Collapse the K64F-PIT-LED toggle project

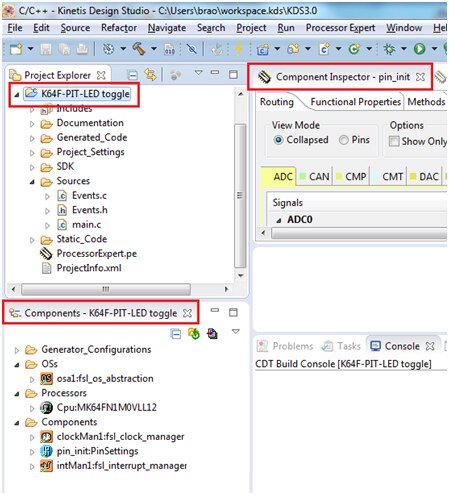point(17,95)
